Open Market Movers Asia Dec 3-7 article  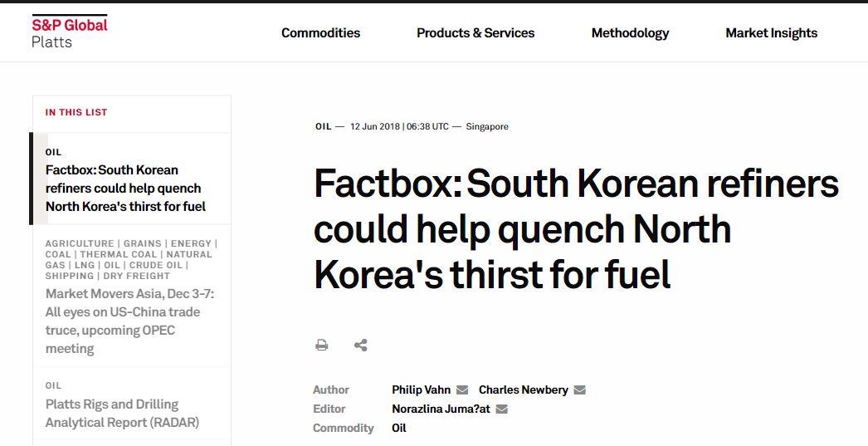(x=129, y=321)
